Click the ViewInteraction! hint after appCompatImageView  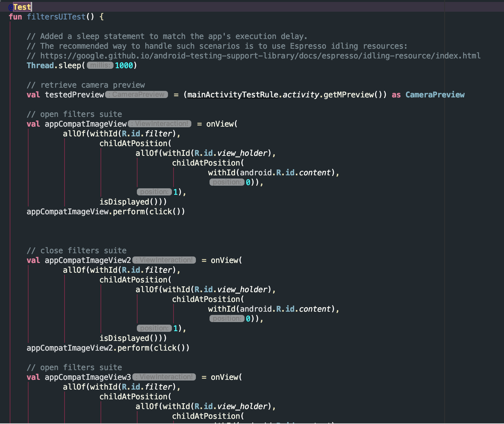tap(160, 124)
